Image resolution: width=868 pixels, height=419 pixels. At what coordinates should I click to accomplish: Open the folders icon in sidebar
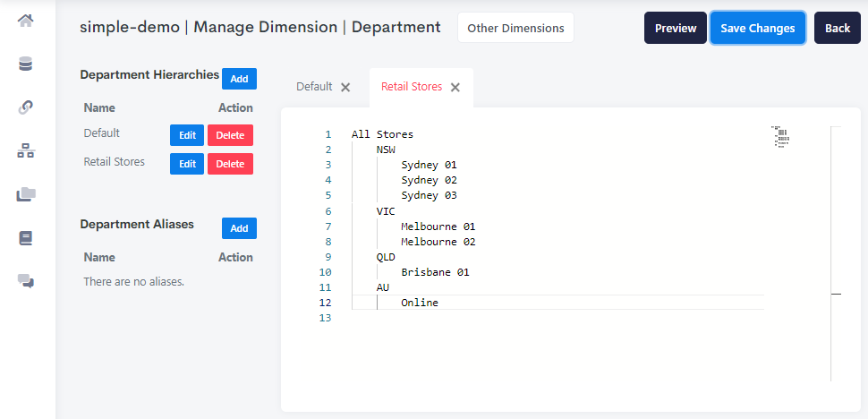click(x=25, y=194)
